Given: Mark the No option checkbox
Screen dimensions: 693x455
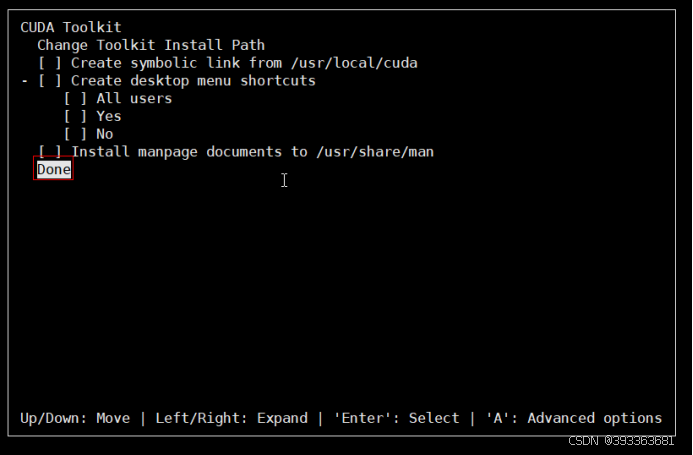Looking at the screenshot, I should coord(75,134).
